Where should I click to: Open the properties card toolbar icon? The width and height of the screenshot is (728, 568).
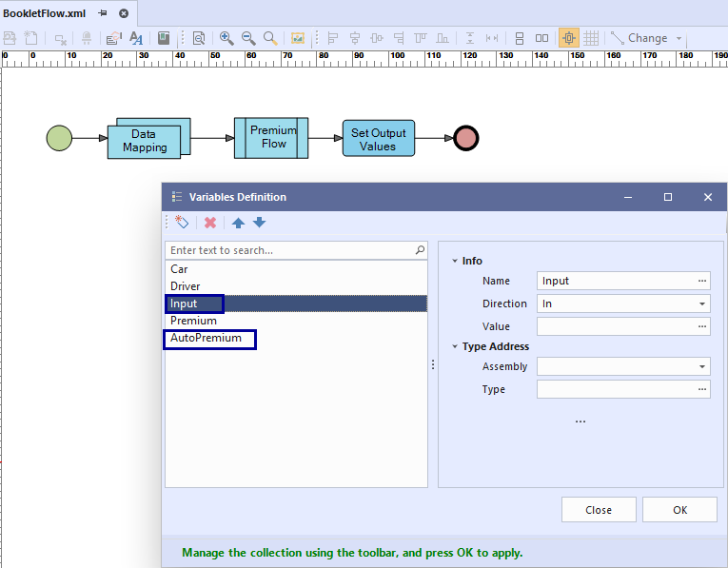click(x=114, y=38)
